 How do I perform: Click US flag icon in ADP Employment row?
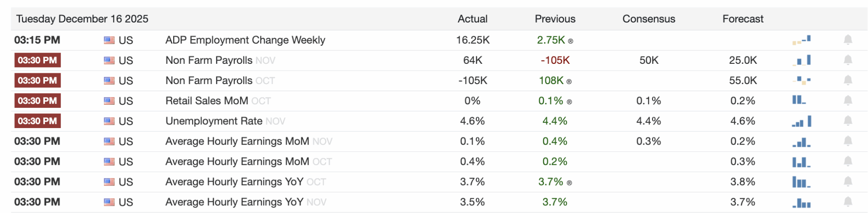click(x=109, y=40)
